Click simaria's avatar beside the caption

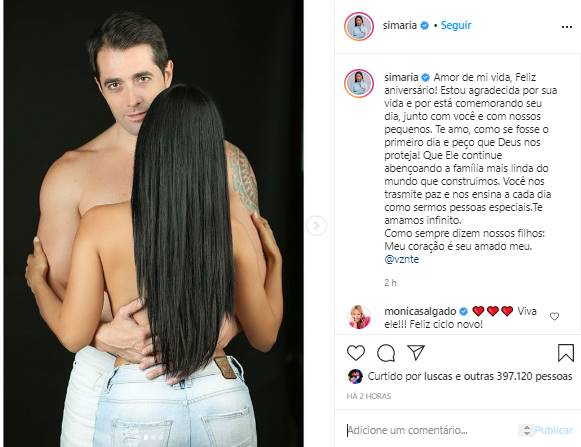coord(359,83)
